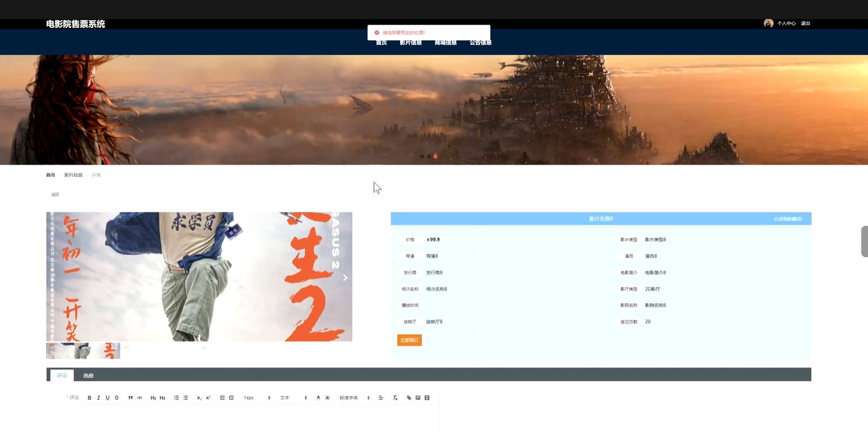Click 退出 to log out
868x432 pixels.
[x=805, y=24]
